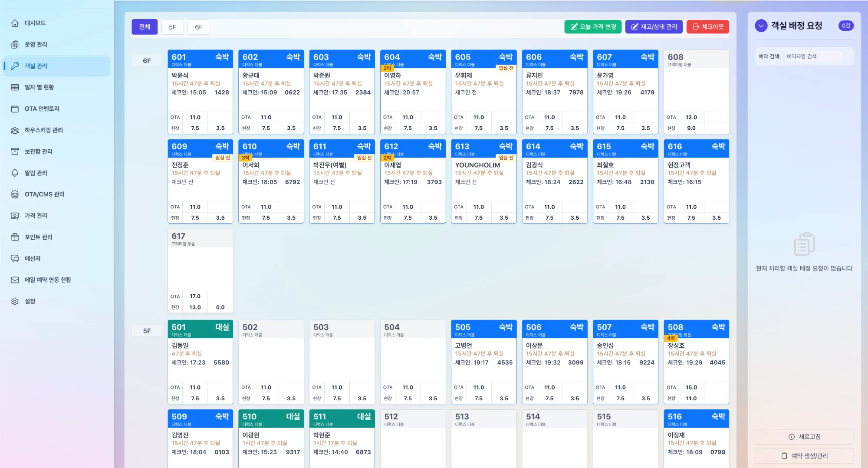The height and width of the screenshot is (468, 868).
Task: Click the 오늘 가격 변경 button
Action: click(x=593, y=27)
